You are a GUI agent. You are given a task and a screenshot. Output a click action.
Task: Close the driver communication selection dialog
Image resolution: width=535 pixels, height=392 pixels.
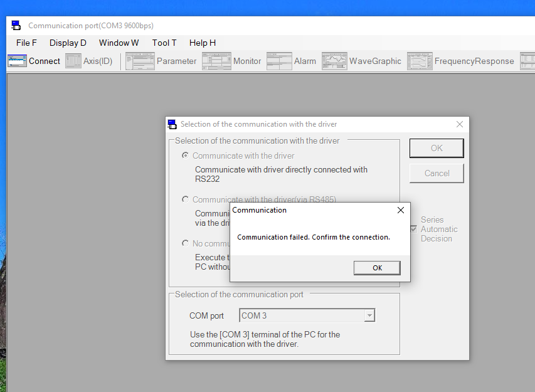click(x=460, y=124)
